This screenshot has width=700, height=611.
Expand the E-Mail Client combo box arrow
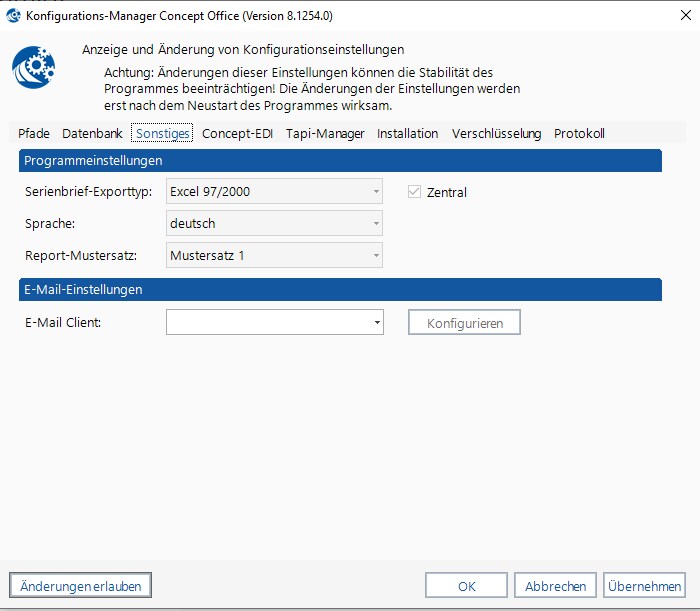click(376, 322)
